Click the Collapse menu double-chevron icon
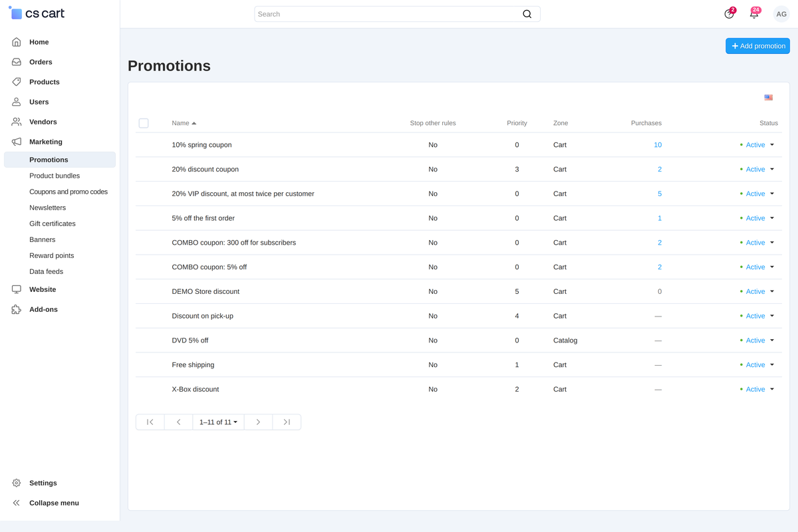The image size is (798, 532). click(17, 503)
